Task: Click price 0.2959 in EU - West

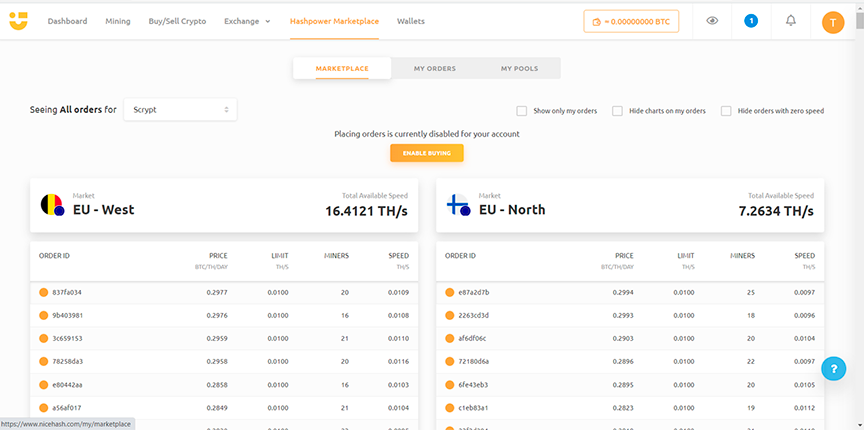Action: coord(217,338)
